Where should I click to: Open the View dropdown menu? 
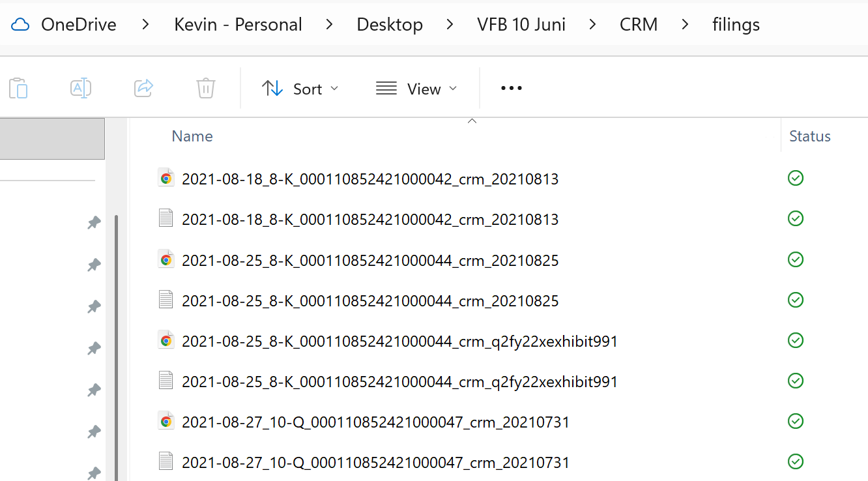tap(417, 89)
